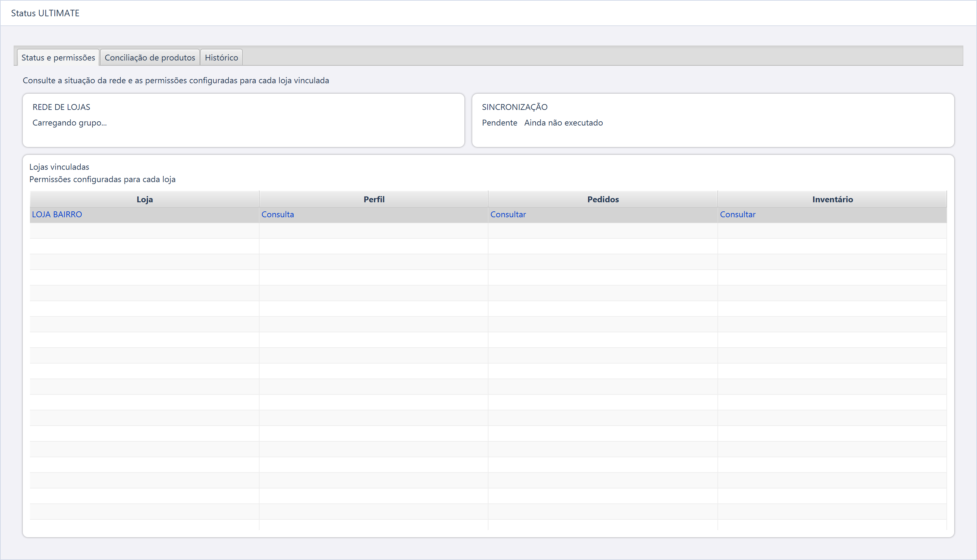This screenshot has height=560, width=977.
Task: Click the Consulta profile cell
Action: (x=277, y=215)
